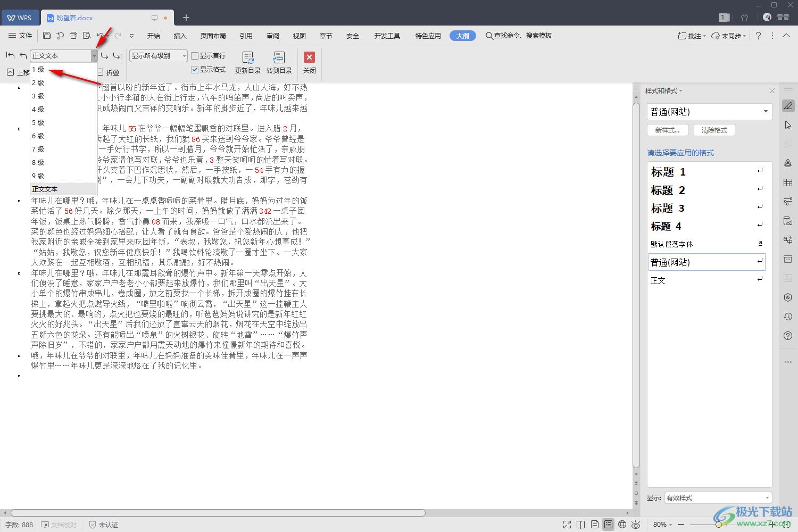Apply the Heading 1 style
This screenshot has height=532, width=798.
coord(708,172)
